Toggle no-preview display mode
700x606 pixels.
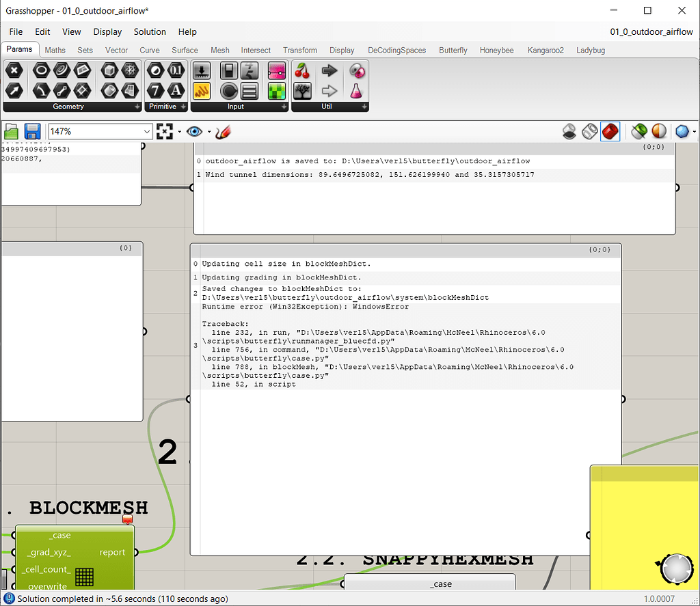pyautogui.click(x=569, y=132)
